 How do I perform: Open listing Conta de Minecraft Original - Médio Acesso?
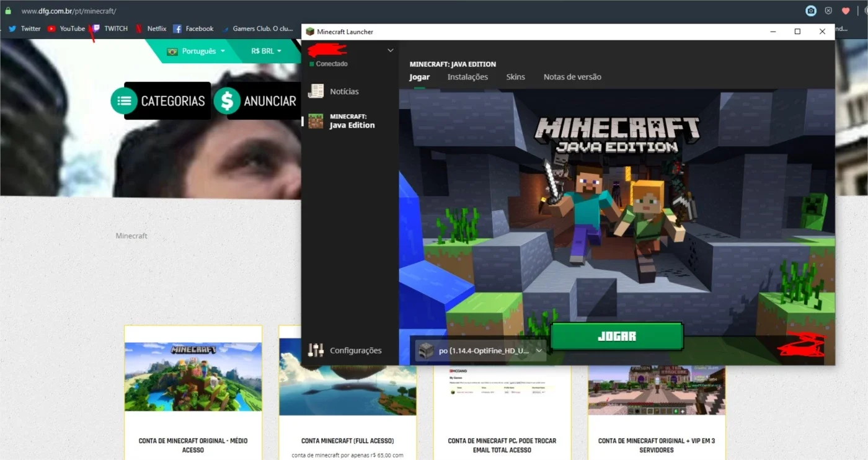[193, 445]
